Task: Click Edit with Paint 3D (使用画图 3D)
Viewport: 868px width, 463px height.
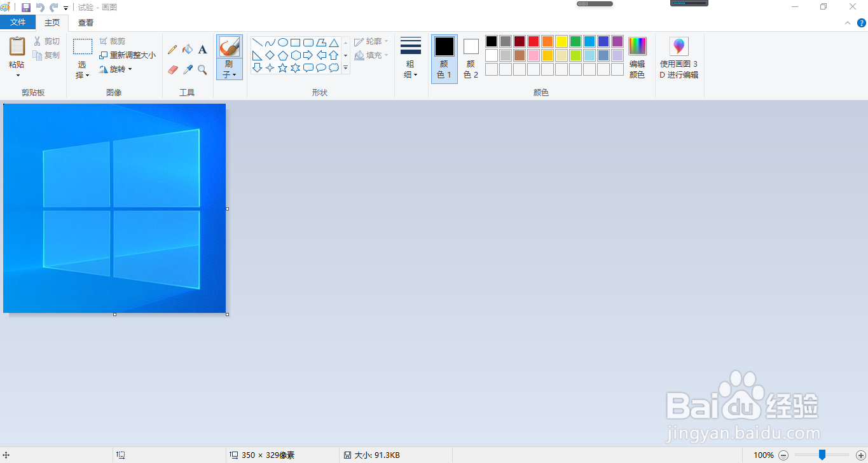Action: (x=679, y=59)
